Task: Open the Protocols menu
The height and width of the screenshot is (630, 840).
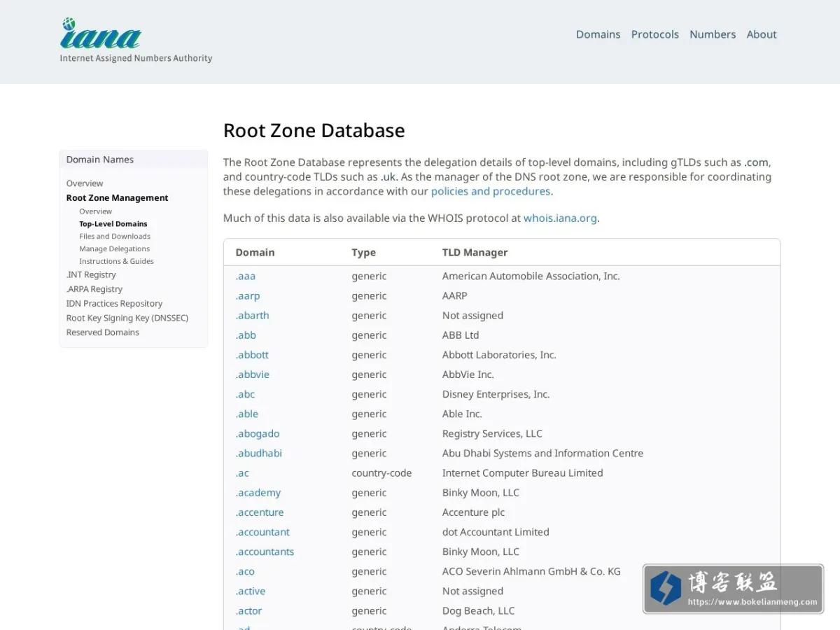Action: click(x=654, y=34)
